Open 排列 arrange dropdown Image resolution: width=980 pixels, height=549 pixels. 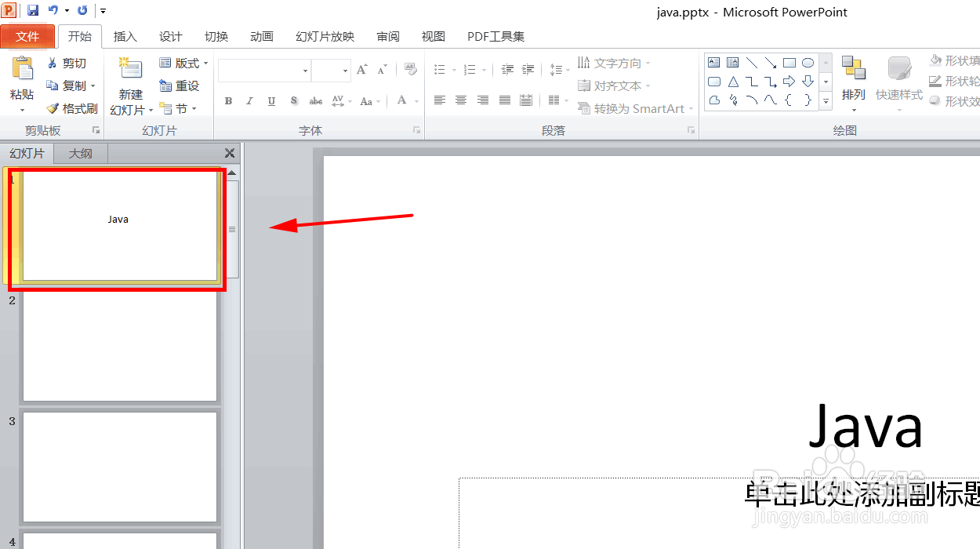(x=854, y=82)
